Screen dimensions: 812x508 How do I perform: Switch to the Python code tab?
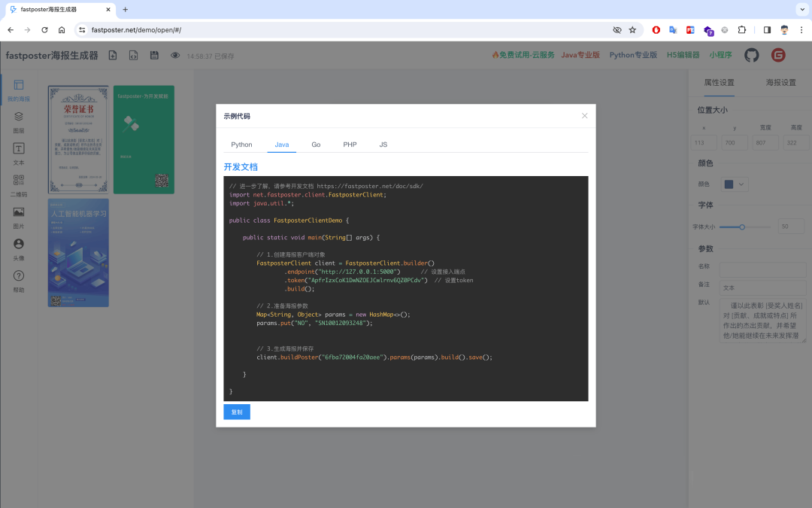[x=241, y=144]
